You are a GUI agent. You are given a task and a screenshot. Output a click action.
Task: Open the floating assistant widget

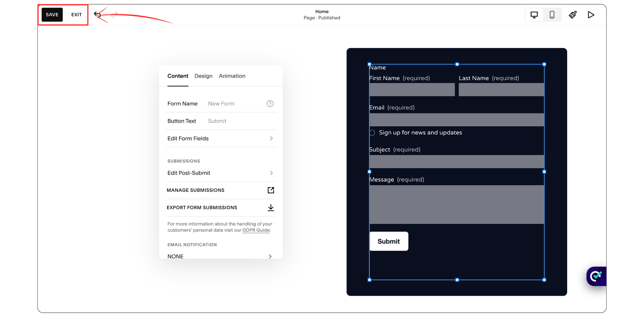[x=596, y=276]
